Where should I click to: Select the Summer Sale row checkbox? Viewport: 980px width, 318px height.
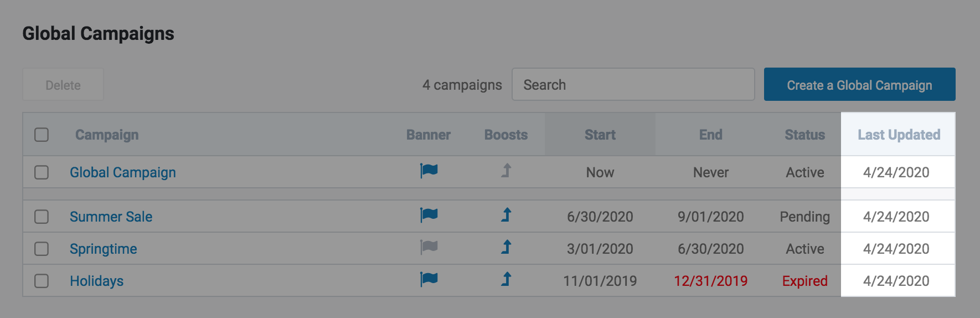[x=42, y=217]
